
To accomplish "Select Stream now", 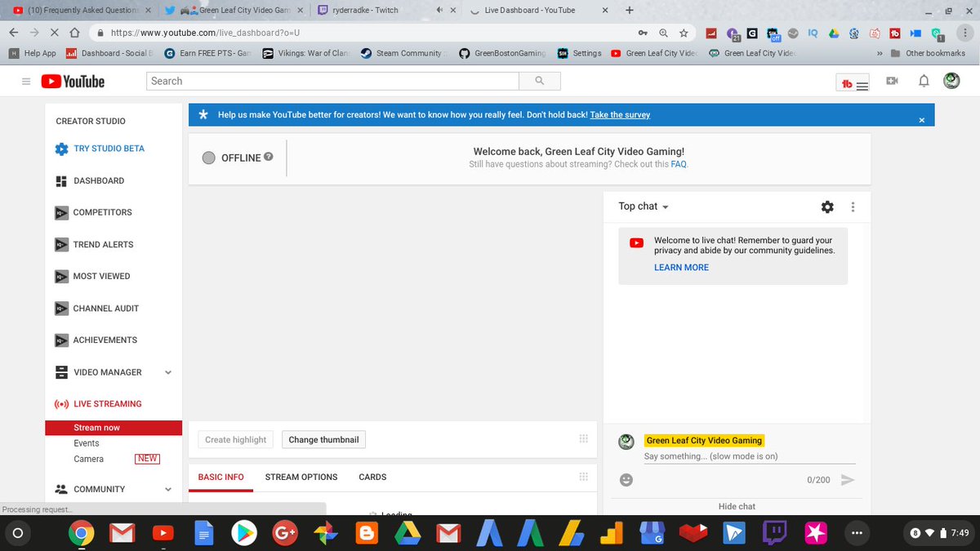I will pos(114,428).
